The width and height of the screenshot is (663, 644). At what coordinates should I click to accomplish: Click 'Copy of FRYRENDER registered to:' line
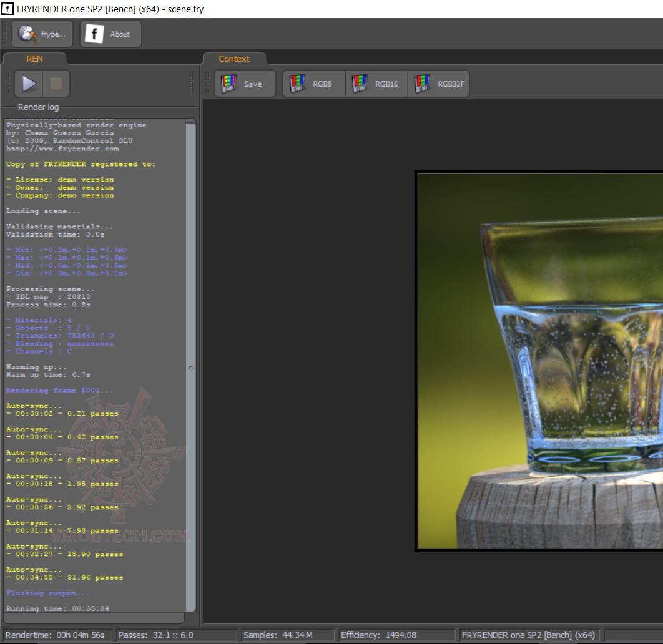tap(81, 164)
